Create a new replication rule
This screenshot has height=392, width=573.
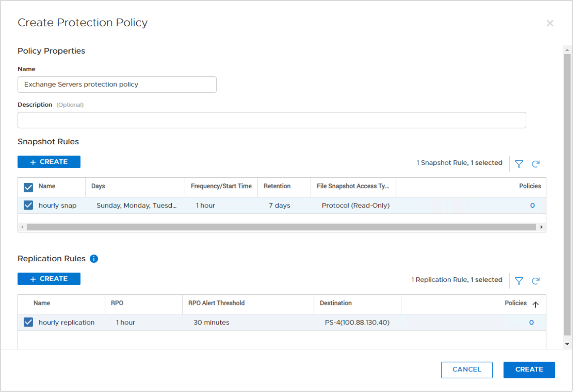(49, 279)
